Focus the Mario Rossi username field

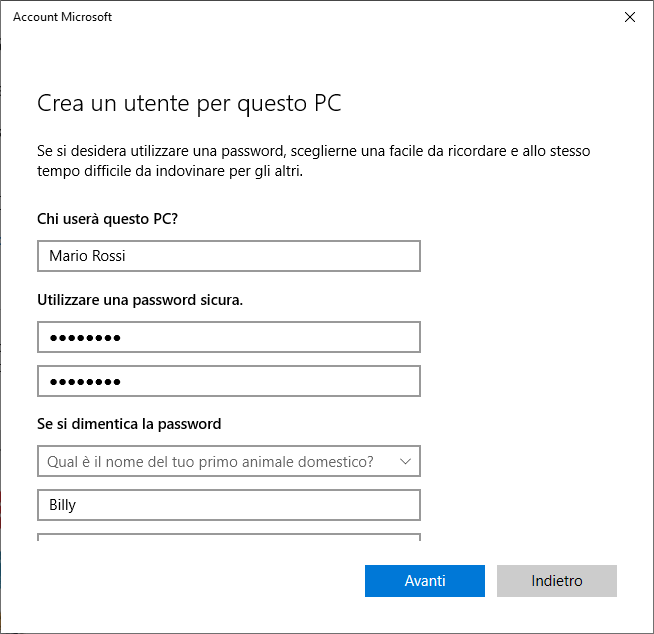click(x=229, y=256)
